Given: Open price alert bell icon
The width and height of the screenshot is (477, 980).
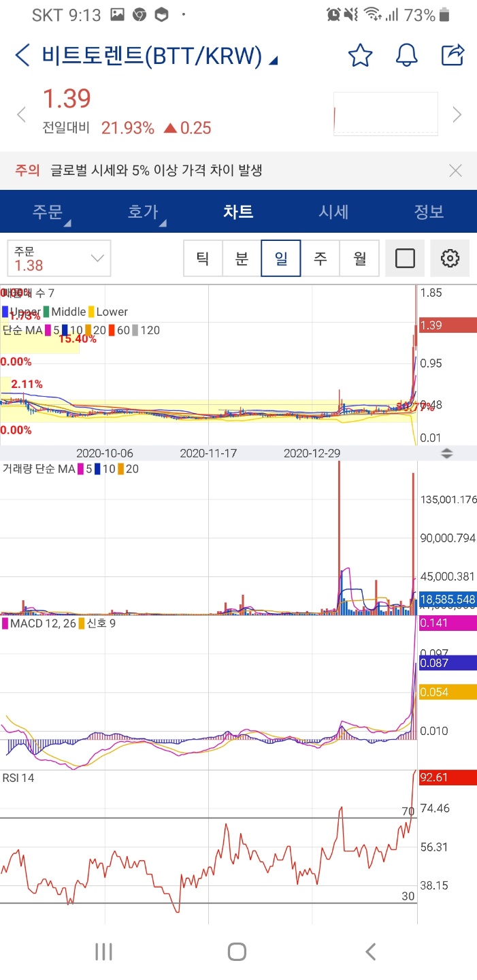Looking at the screenshot, I should click(406, 56).
